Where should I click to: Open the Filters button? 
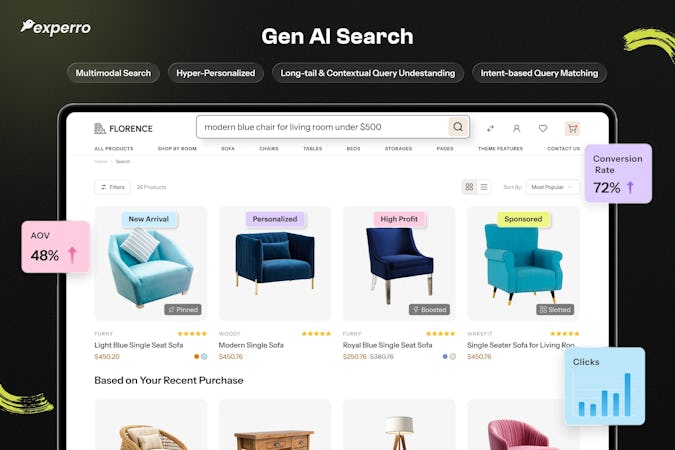[112, 187]
